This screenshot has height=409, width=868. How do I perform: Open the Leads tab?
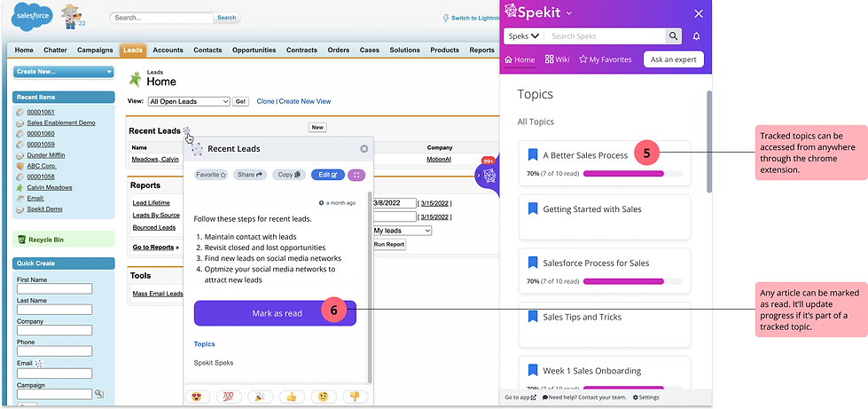[x=133, y=50]
